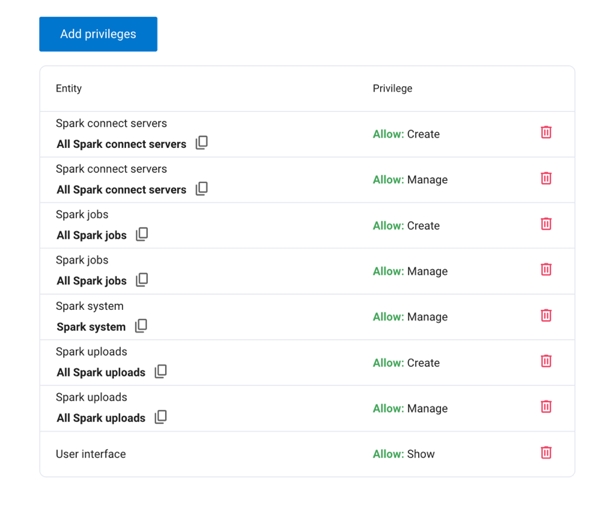
Task: Delete Spark connect servers Create privilege
Action: [546, 132]
